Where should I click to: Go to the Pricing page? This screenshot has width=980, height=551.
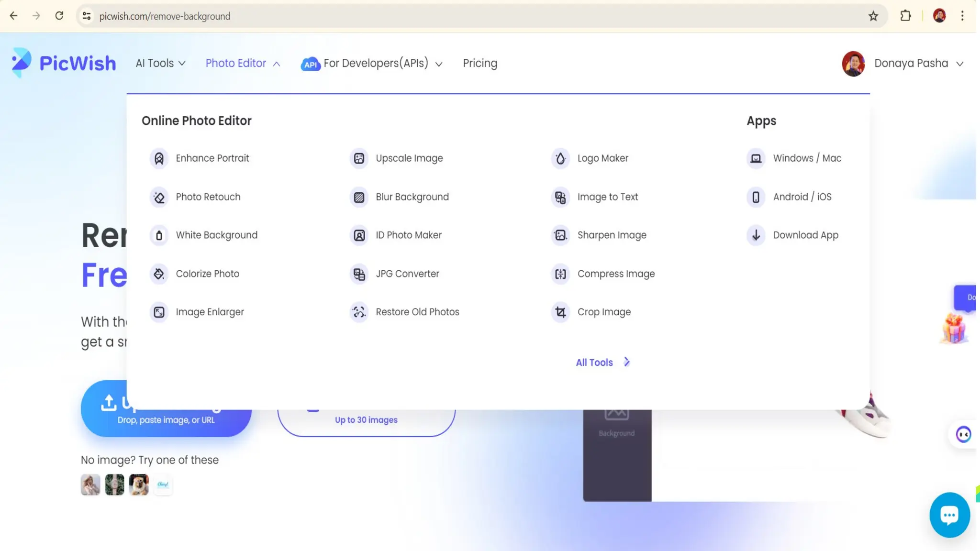click(x=480, y=63)
